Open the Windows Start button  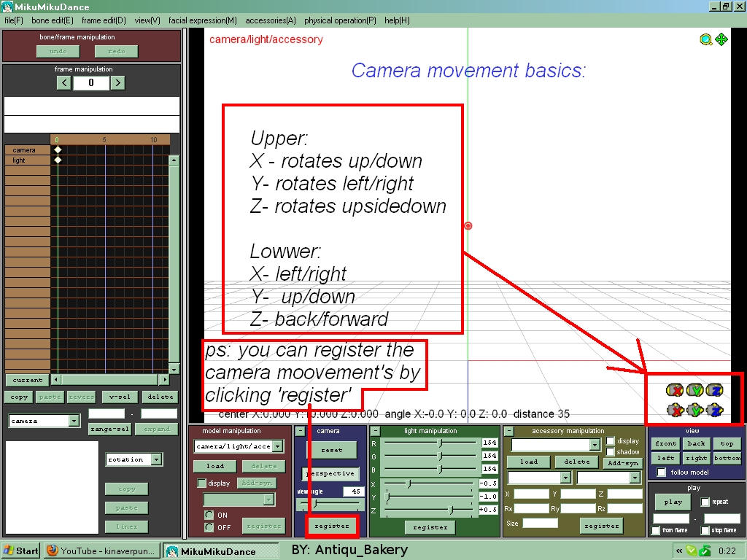[20, 551]
